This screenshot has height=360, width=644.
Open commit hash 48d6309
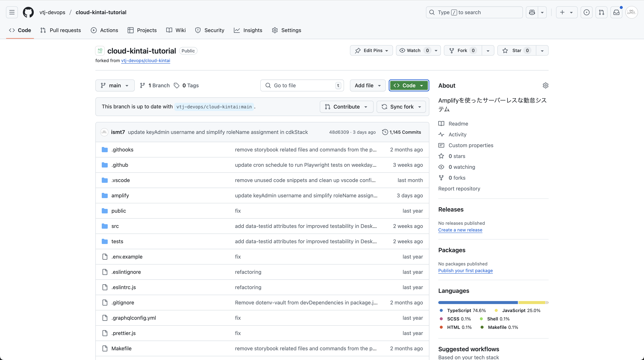click(339, 132)
